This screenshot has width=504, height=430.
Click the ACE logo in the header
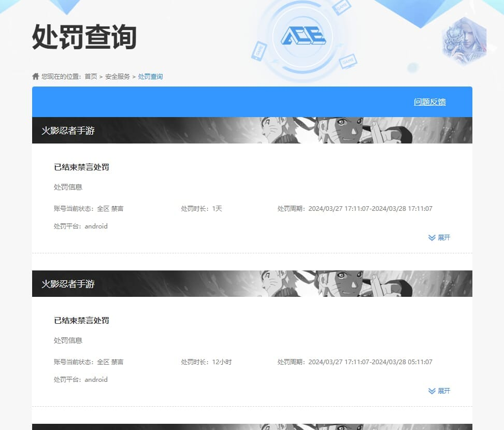point(303,35)
